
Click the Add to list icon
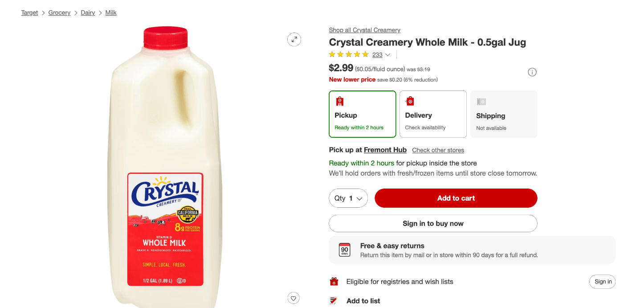pos(334,301)
